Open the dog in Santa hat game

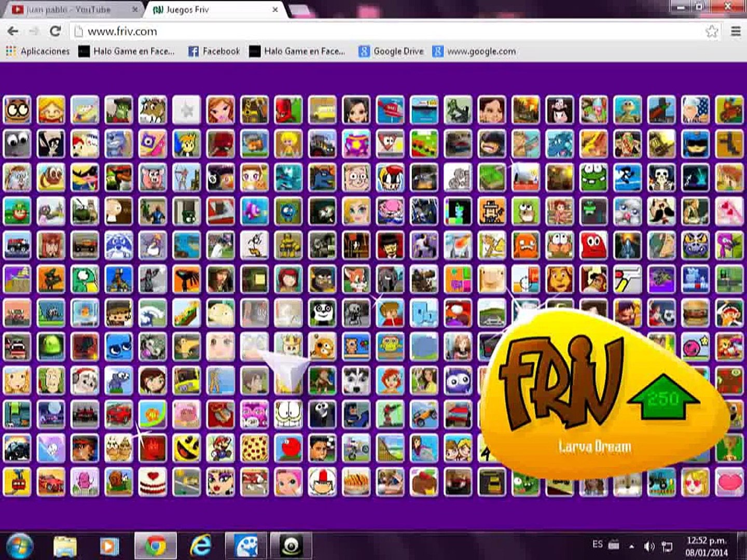(85, 381)
